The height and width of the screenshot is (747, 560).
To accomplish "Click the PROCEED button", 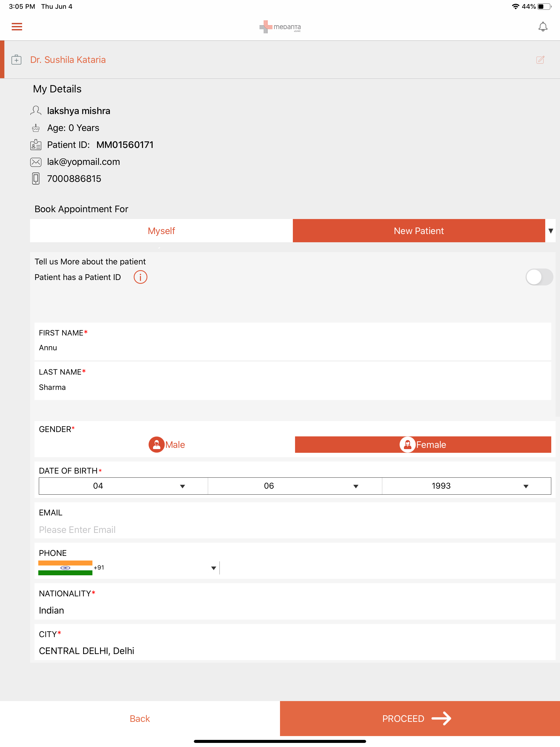I will (420, 719).
